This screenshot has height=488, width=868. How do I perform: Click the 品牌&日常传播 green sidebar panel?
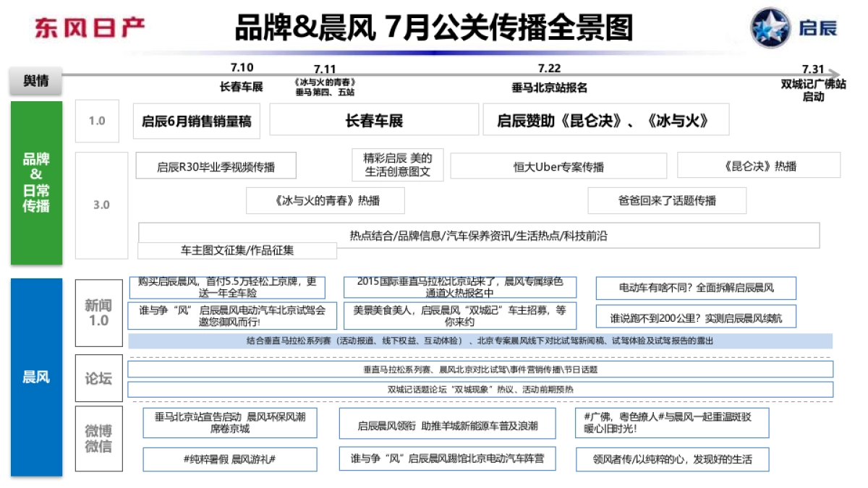click(x=36, y=181)
